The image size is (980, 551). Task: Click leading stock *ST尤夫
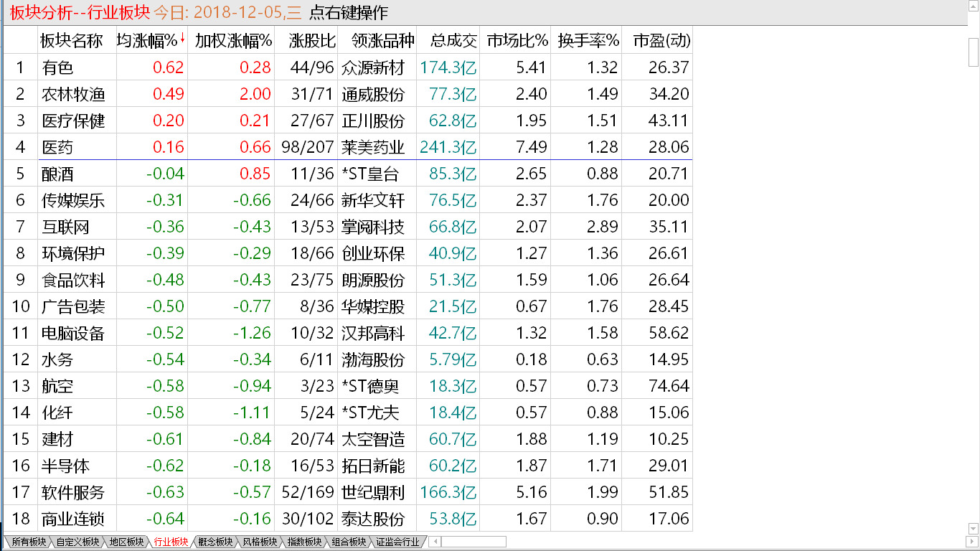tap(370, 413)
